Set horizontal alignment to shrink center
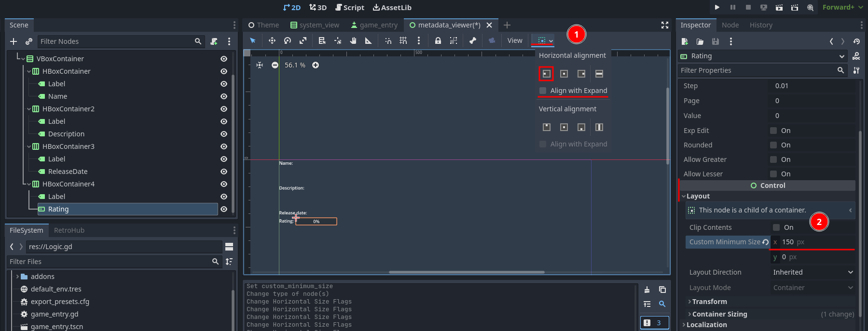The width and height of the screenshot is (868, 331). point(564,74)
